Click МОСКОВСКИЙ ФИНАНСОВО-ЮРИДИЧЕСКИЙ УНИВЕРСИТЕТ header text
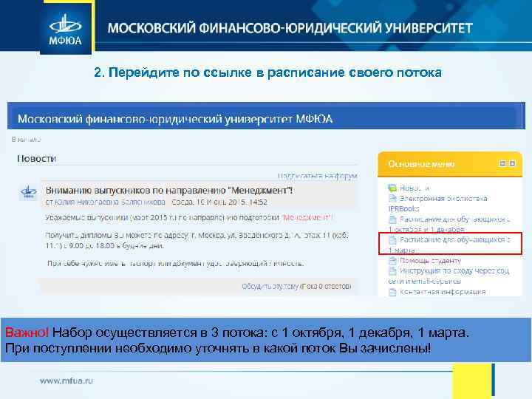532x399 pixels. [x=290, y=28]
